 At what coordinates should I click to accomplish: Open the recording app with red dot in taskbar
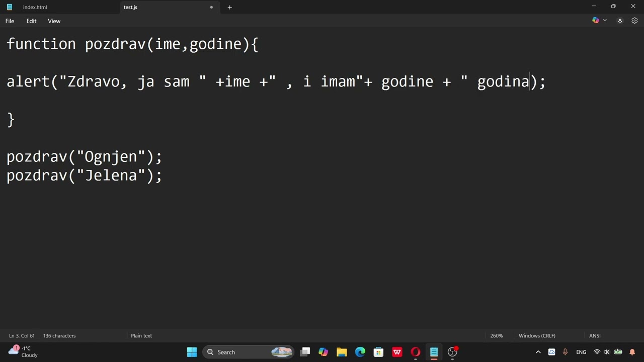(x=453, y=352)
